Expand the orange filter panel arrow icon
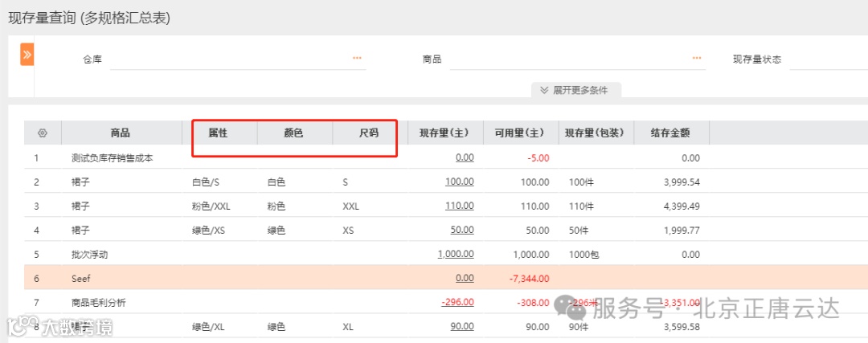Image resolution: width=868 pixels, height=343 pixels. 27,54
